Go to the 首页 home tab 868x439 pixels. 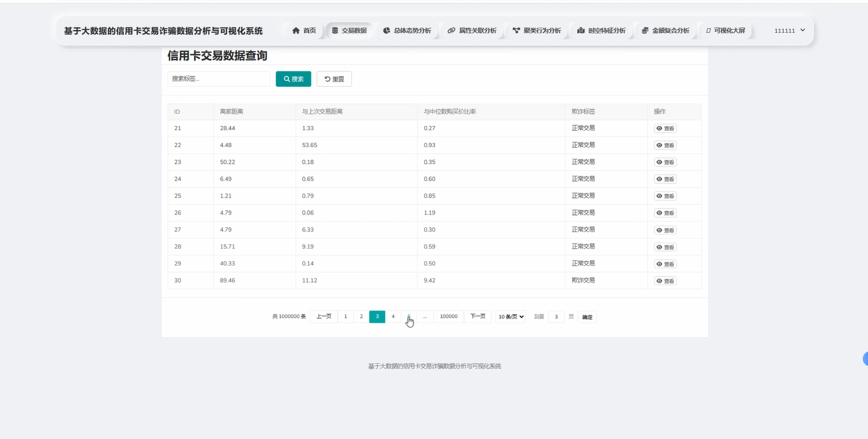304,30
